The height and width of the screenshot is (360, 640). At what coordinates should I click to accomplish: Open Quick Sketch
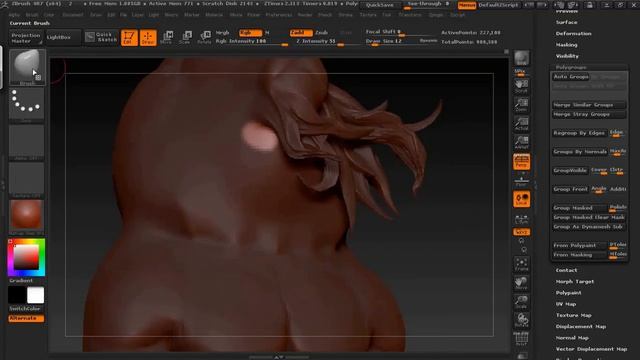(x=102, y=37)
